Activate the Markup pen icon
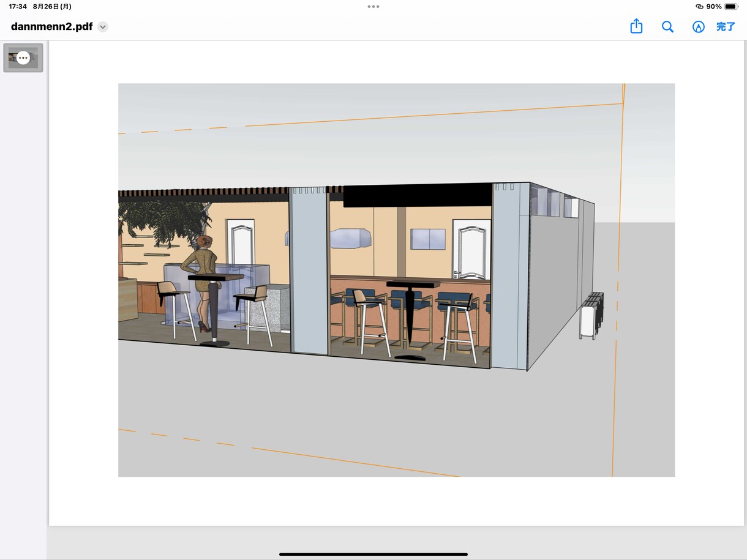The image size is (747, 560). [x=698, y=27]
